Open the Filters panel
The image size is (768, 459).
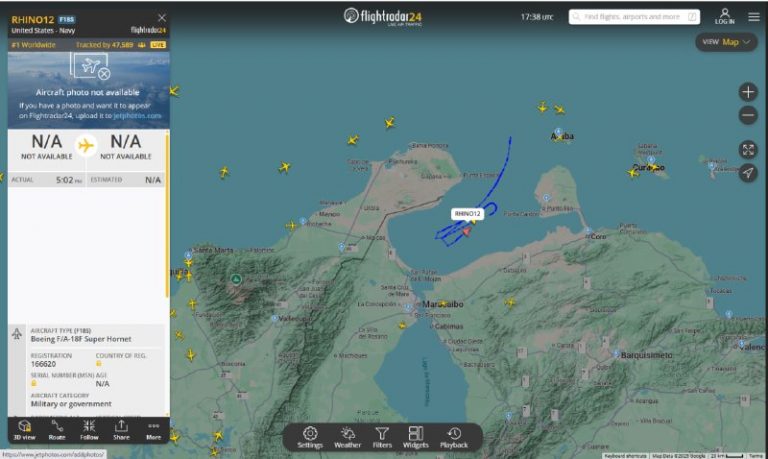[382, 437]
